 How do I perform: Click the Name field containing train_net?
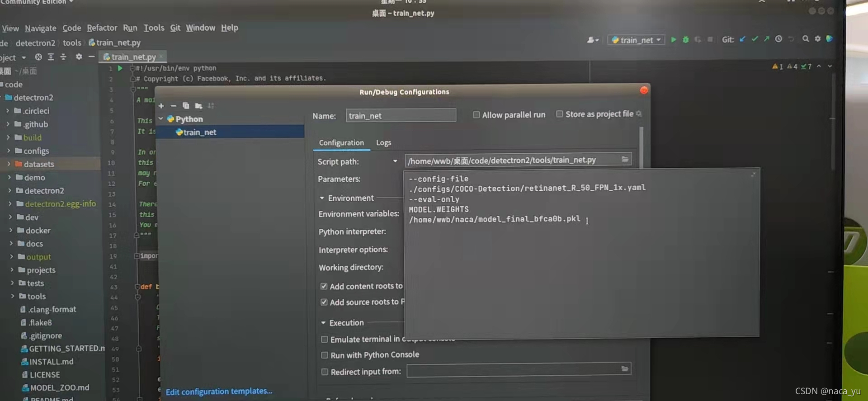[x=401, y=115]
